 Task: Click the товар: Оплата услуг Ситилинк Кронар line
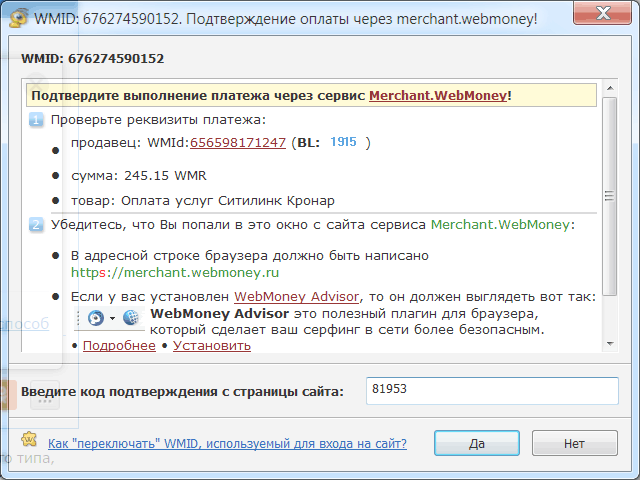203,201
